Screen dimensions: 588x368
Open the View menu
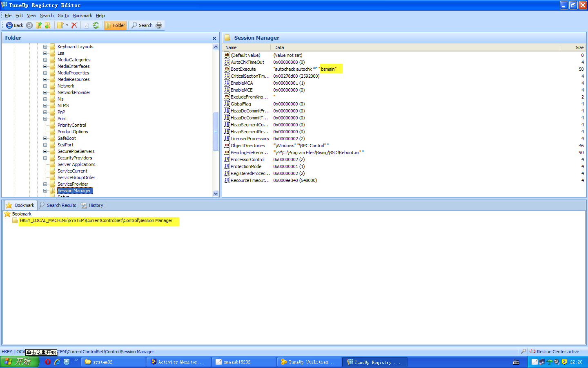point(31,16)
